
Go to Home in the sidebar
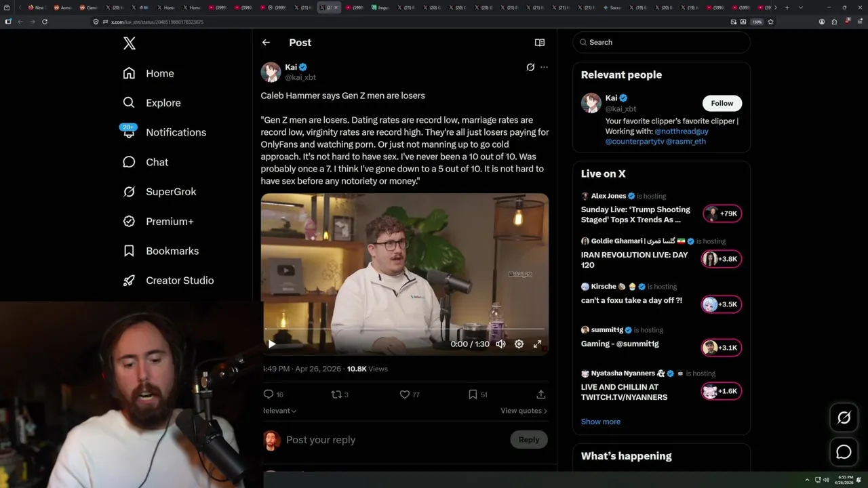[149, 73]
